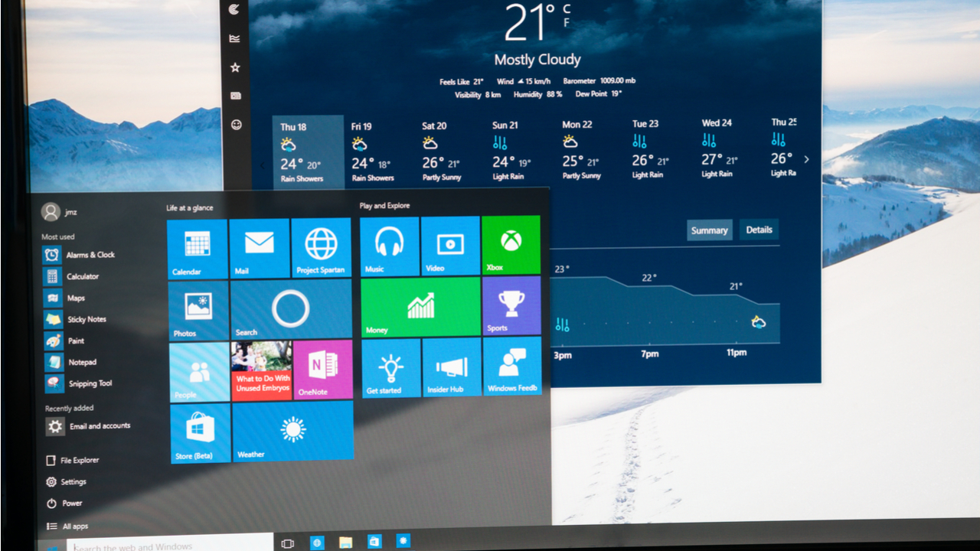This screenshot has width=980, height=551.
Task: Open the Xbox tile
Action: click(511, 245)
